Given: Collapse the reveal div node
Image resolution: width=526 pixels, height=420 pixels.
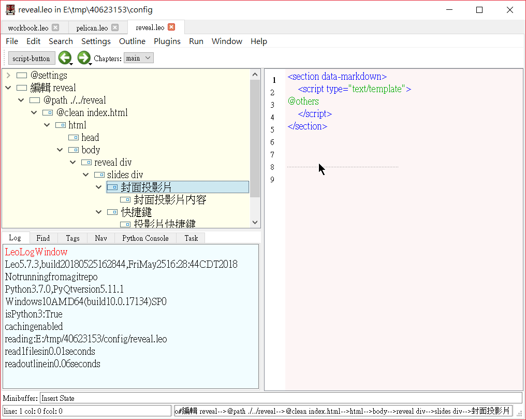Looking at the screenshot, I should [x=73, y=163].
